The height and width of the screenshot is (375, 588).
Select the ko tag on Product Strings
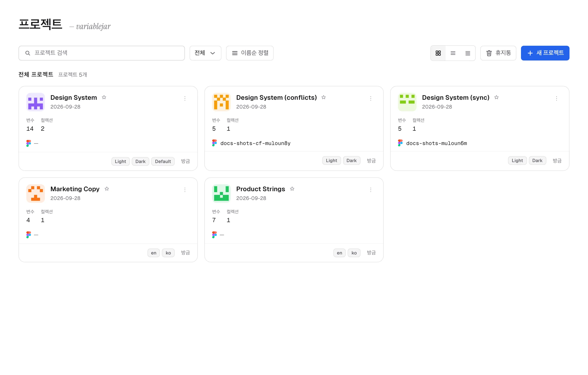coord(354,253)
